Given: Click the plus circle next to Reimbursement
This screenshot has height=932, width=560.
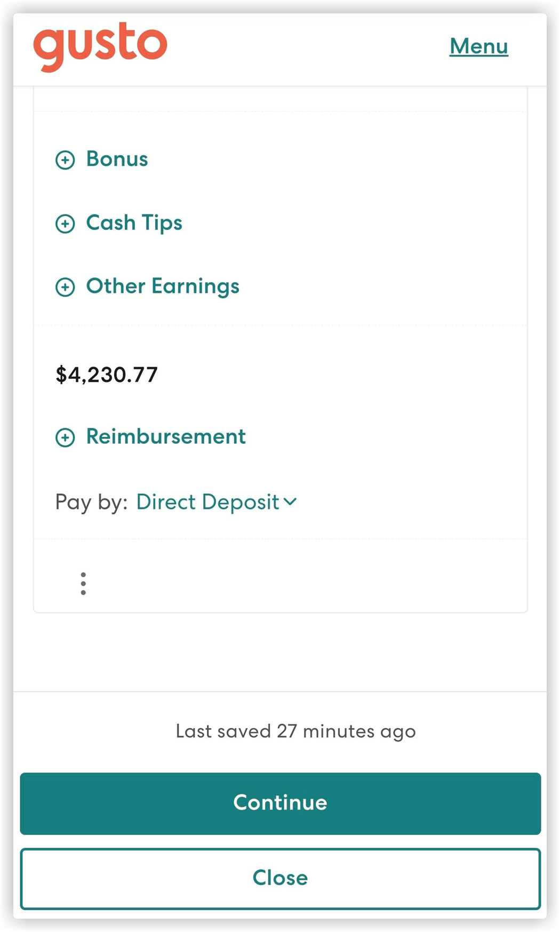Looking at the screenshot, I should 65,437.
